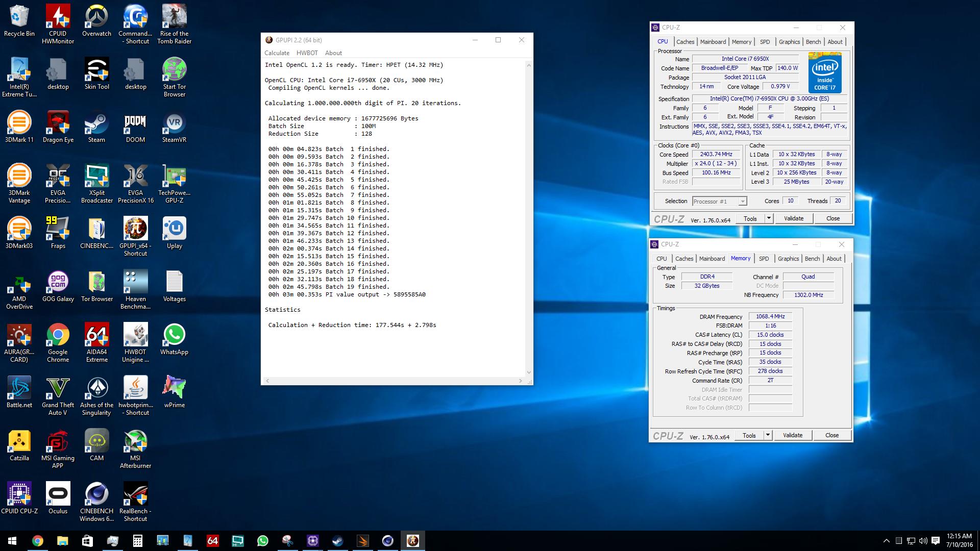Open the RealBench shortcut icon

[x=135, y=502]
